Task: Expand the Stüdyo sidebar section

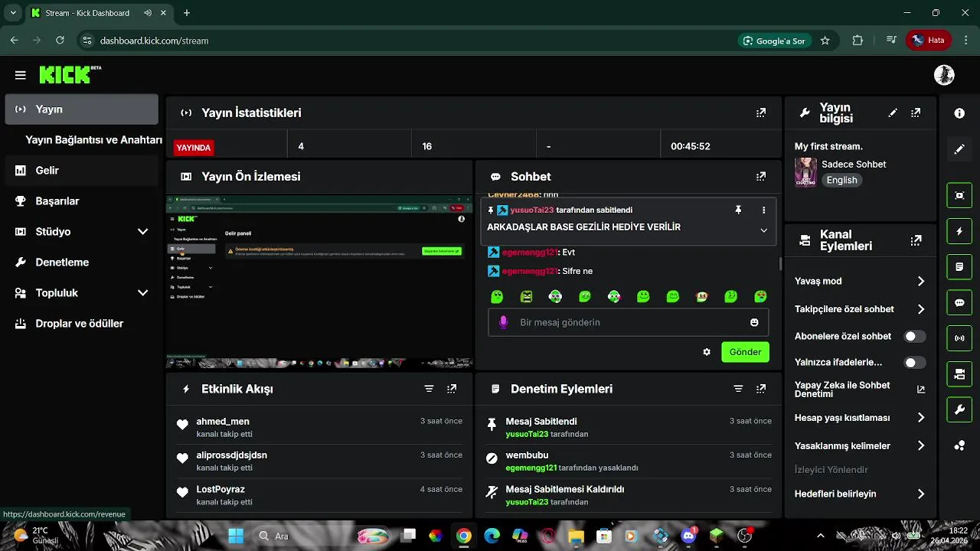Action: [142, 231]
